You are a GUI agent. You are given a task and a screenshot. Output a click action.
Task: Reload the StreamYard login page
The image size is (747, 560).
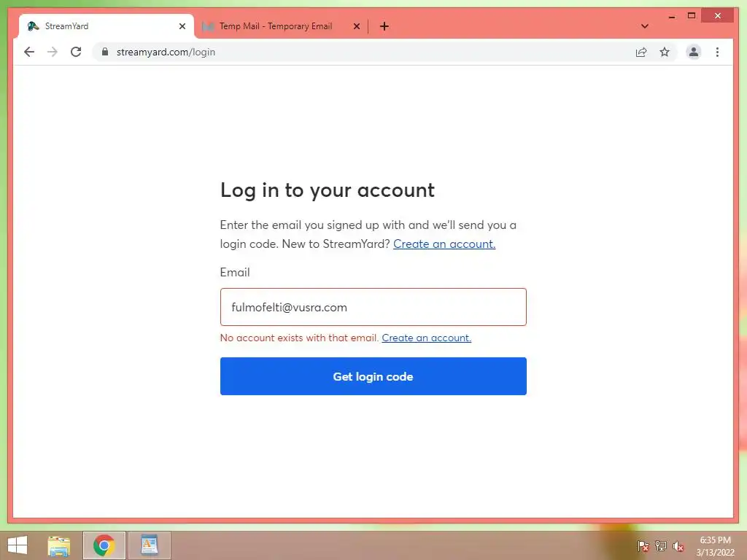(76, 52)
